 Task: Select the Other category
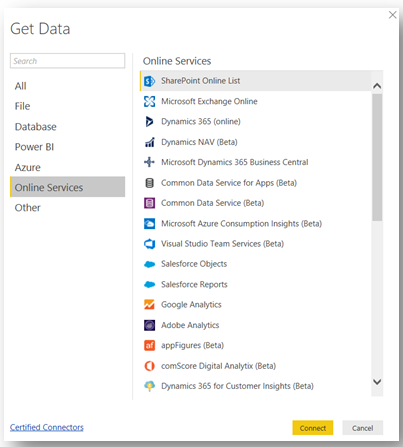pos(67,208)
